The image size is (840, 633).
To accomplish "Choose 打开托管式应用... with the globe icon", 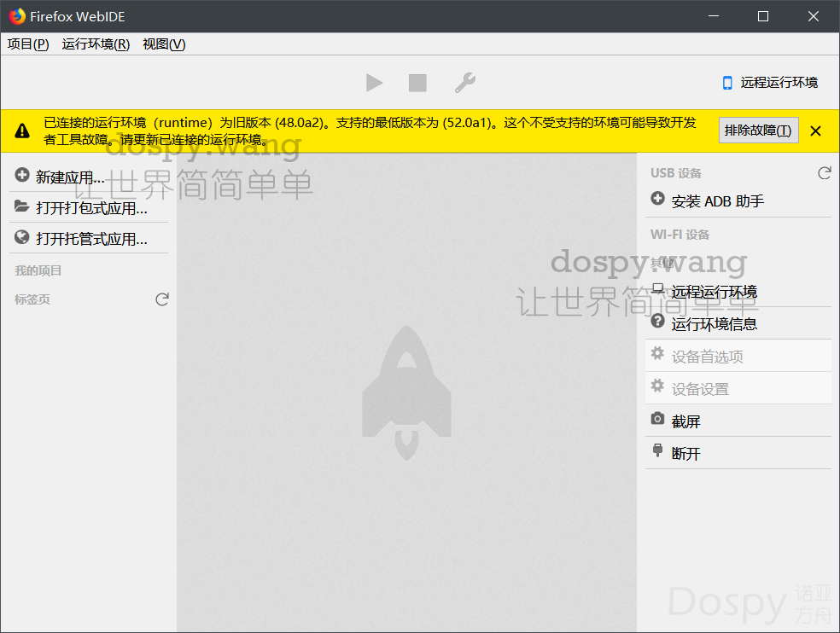I will [90, 239].
